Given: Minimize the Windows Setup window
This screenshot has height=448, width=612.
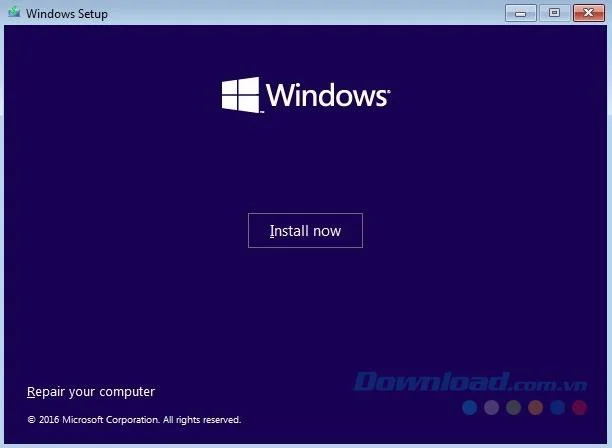Looking at the screenshot, I should 521,13.
